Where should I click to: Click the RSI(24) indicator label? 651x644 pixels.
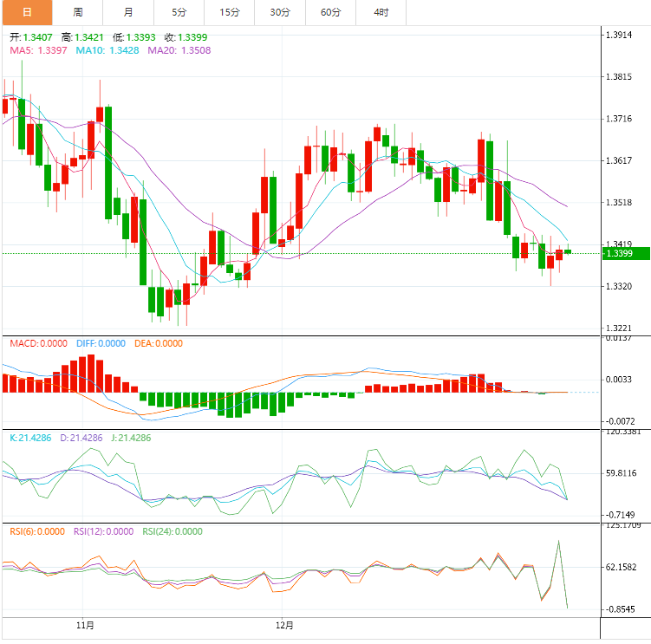coord(173,532)
